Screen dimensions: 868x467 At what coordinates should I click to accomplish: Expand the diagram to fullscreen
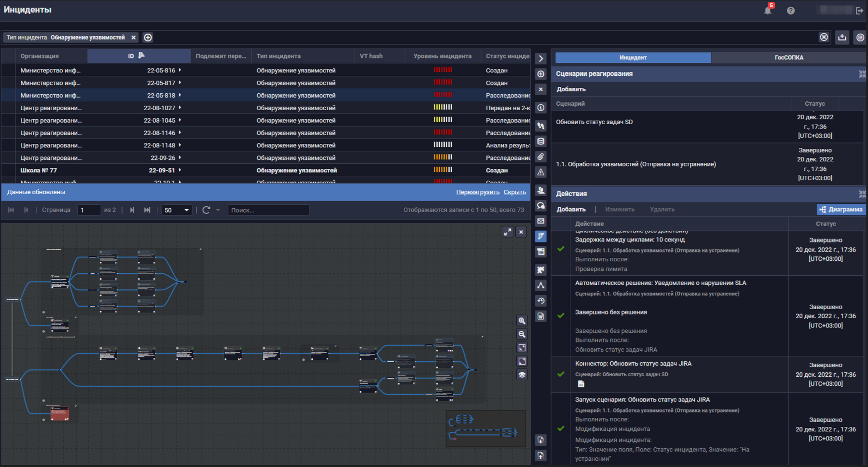point(507,232)
